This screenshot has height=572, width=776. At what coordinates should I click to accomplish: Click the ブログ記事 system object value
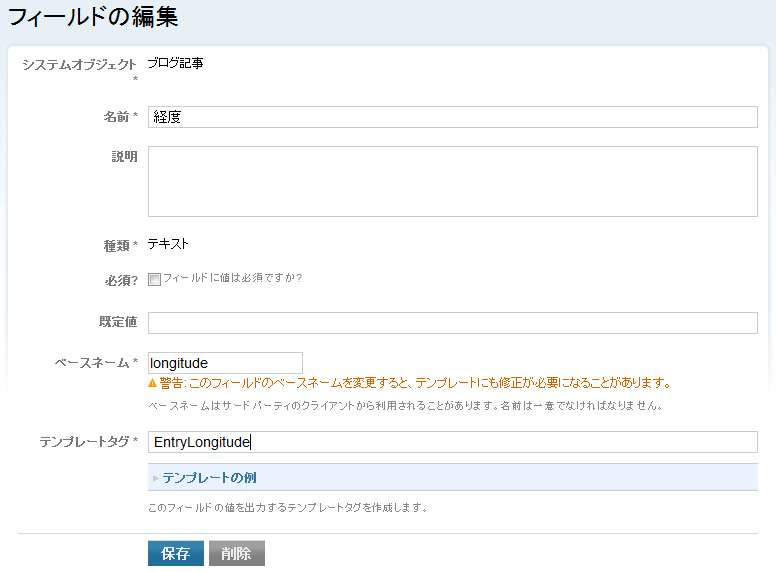coord(176,63)
